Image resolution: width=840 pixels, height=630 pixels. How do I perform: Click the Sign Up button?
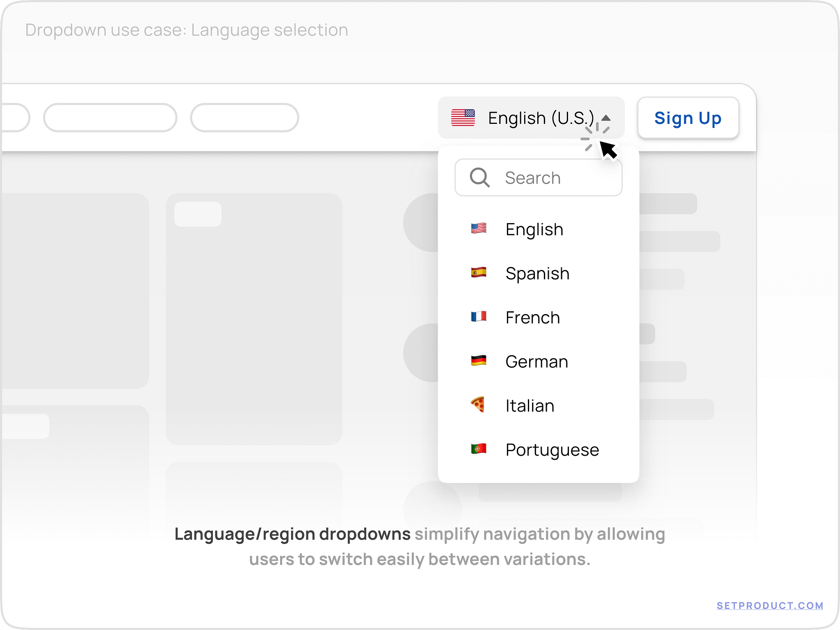[688, 118]
